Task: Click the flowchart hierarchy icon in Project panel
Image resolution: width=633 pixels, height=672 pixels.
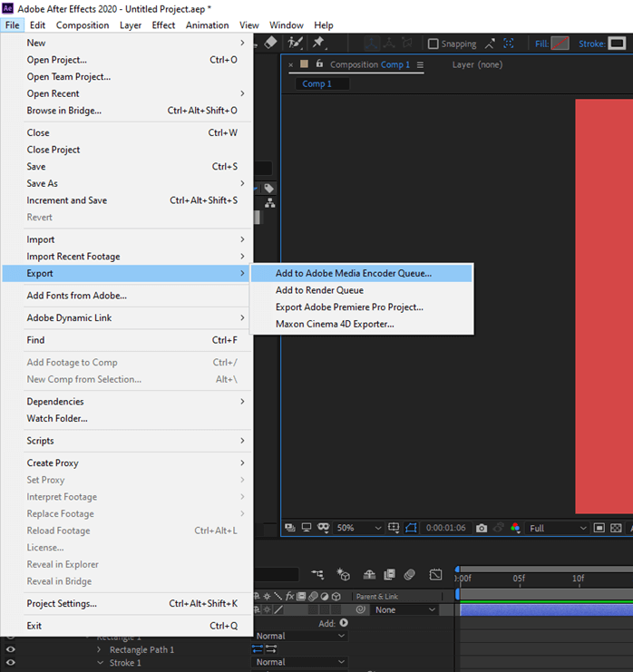Action: 269,203
